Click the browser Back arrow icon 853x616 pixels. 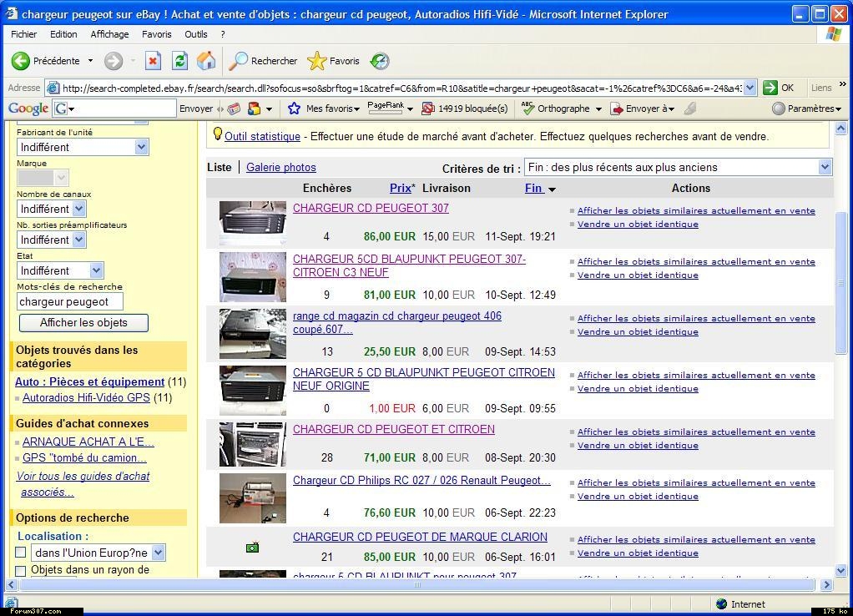coord(21,61)
